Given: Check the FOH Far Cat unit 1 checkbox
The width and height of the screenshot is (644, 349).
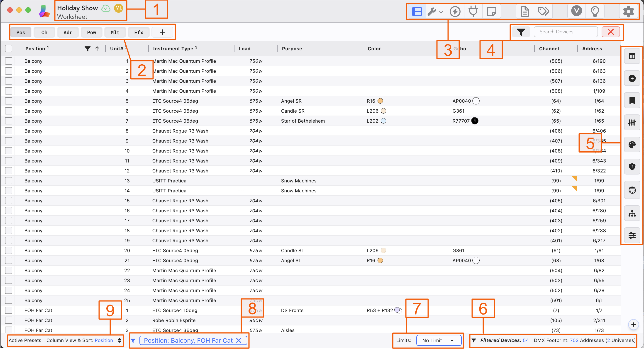Looking at the screenshot, I should pos(9,310).
